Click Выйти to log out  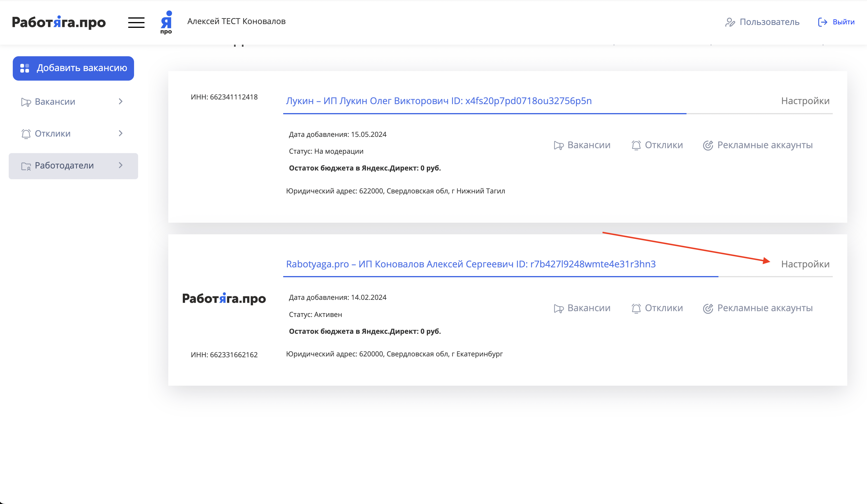point(836,22)
